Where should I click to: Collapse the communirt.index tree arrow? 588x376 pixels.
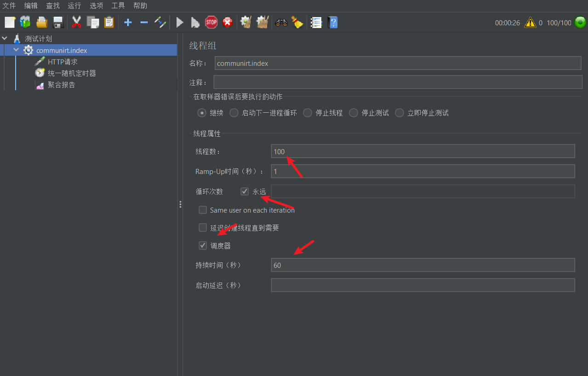coord(16,50)
